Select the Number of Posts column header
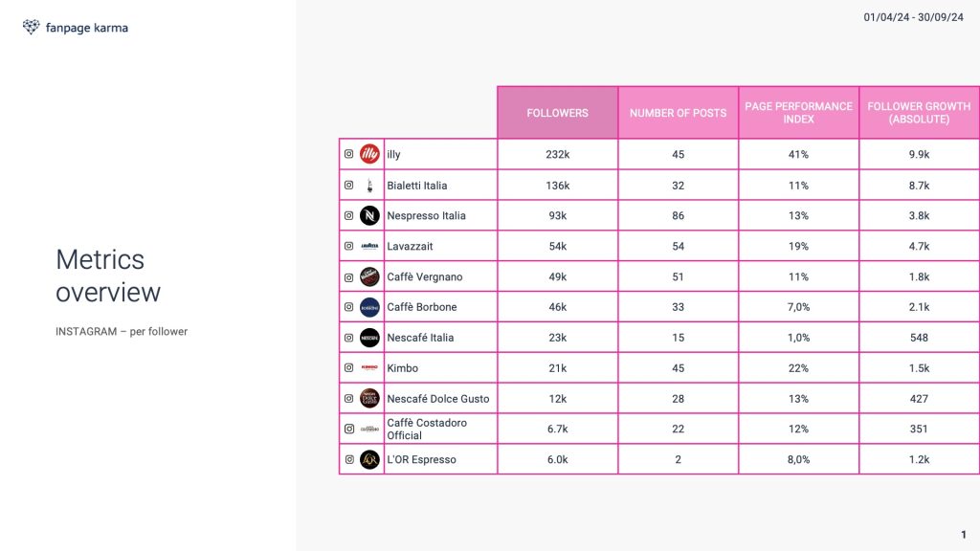The width and height of the screenshot is (980, 551). pyautogui.click(x=679, y=113)
